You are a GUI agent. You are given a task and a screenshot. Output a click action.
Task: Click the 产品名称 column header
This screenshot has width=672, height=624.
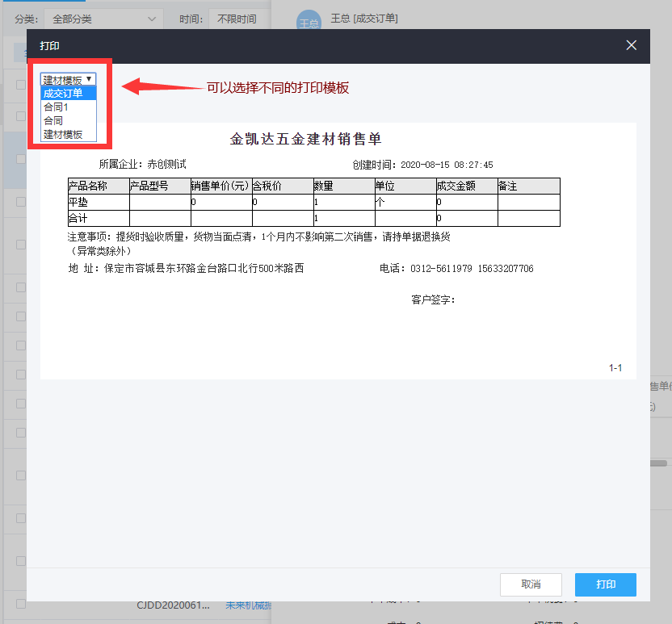click(x=99, y=186)
